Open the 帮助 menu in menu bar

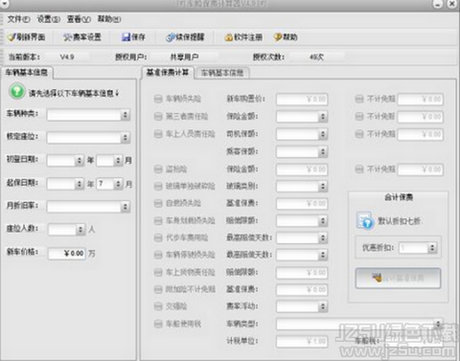tap(109, 19)
